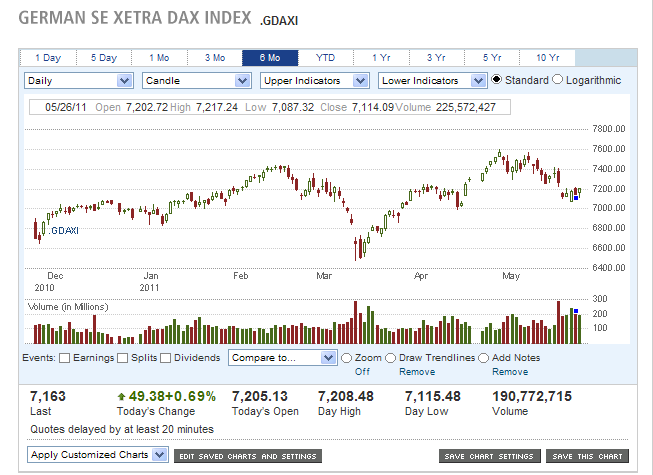Click the Open value 7,202.72
This screenshot has height=475, width=653.
[x=147, y=107]
